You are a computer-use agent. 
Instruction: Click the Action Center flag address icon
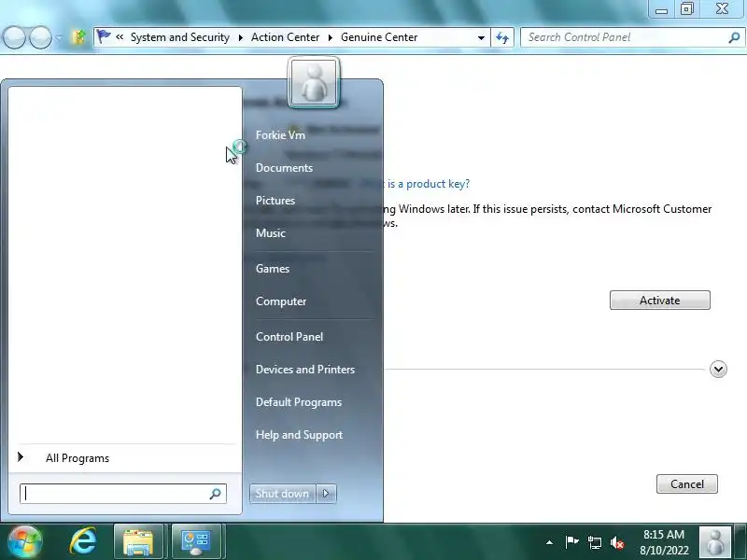(104, 36)
